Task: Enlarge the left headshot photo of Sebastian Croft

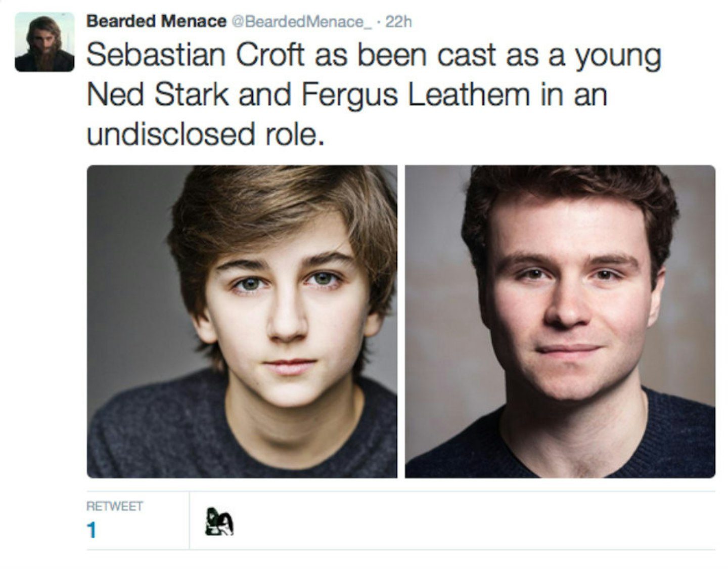Action: point(242,322)
